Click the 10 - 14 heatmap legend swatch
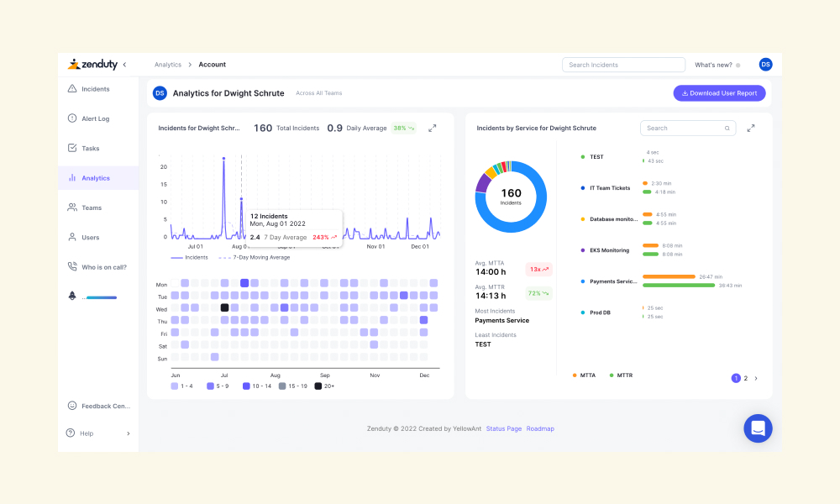Image resolution: width=840 pixels, height=504 pixels. tap(246, 386)
